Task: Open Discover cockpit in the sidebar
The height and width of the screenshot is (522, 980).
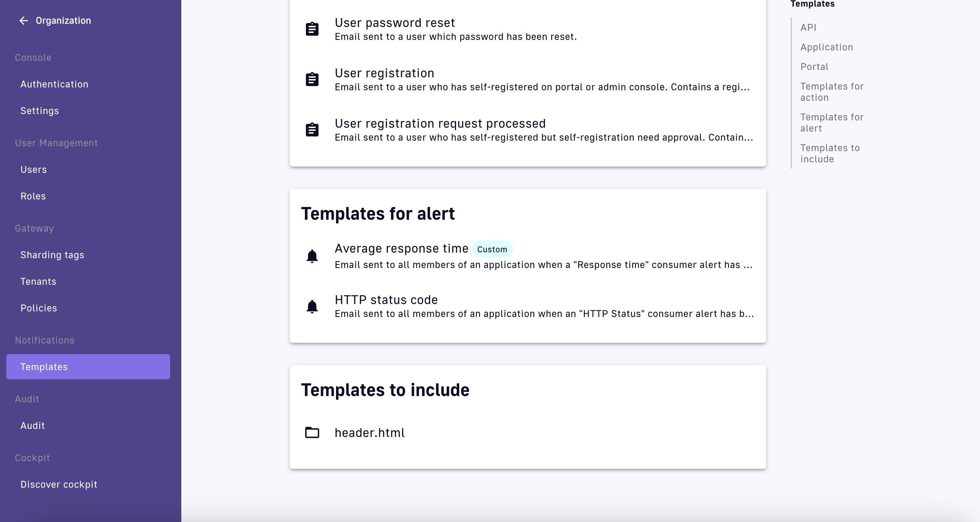Action: pos(58,484)
